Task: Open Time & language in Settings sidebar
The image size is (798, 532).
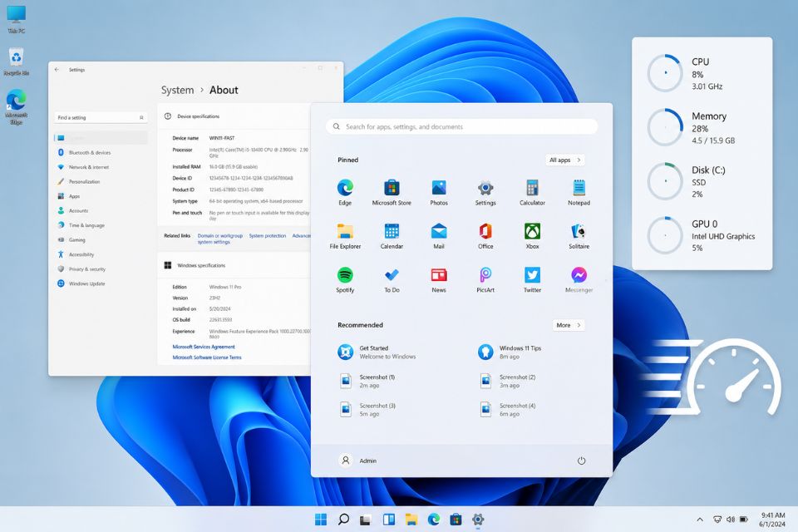Action: (x=101, y=225)
